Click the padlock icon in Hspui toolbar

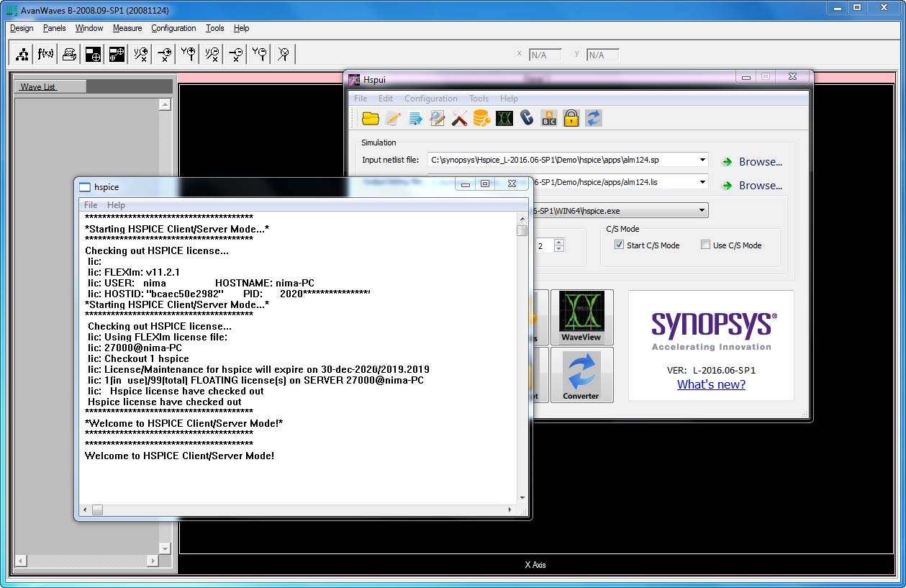tap(571, 119)
